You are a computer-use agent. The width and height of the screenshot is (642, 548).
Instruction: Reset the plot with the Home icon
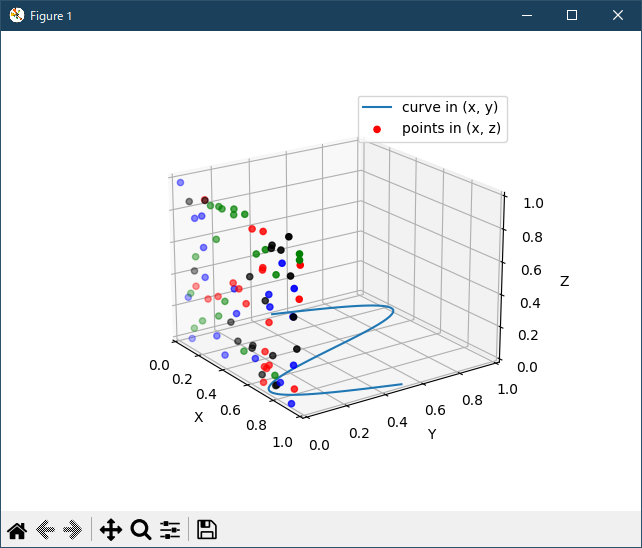17,530
